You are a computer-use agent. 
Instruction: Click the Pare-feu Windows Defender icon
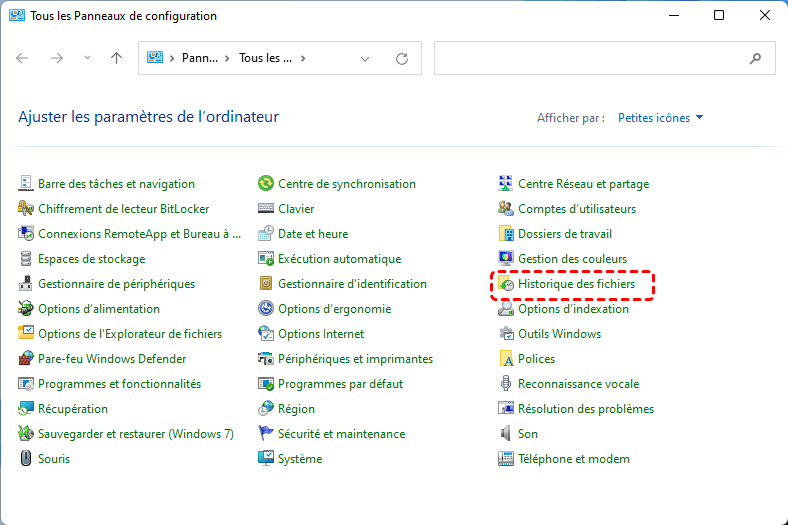click(26, 359)
